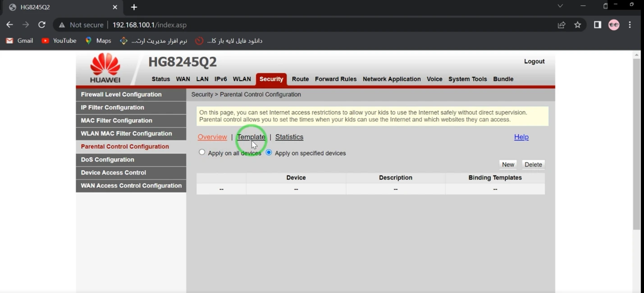Open the WLAN tab
The image size is (644, 293).
[x=242, y=79]
